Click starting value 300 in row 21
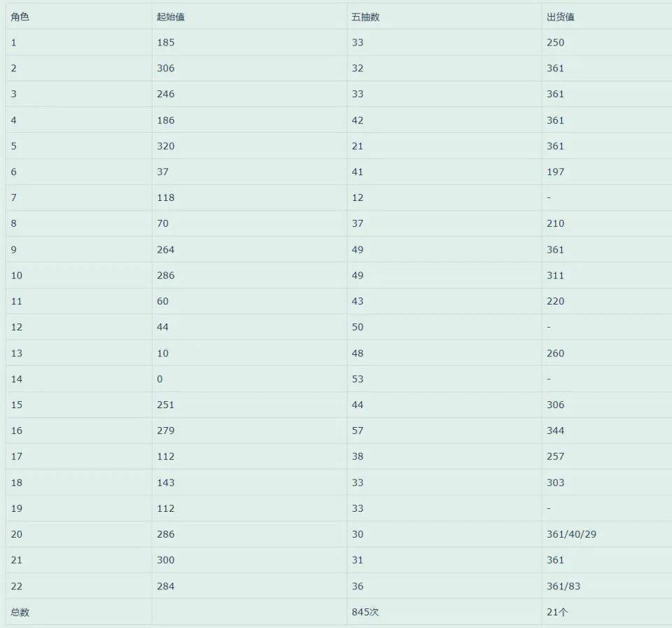 (x=166, y=560)
